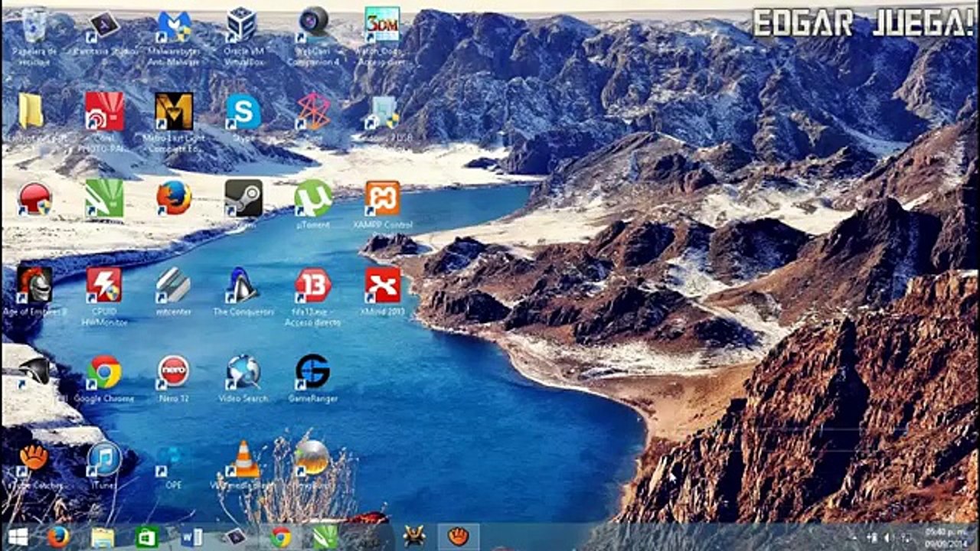The height and width of the screenshot is (551, 980).
Task: Launch GameRanger desktop shortcut
Action: point(312,372)
